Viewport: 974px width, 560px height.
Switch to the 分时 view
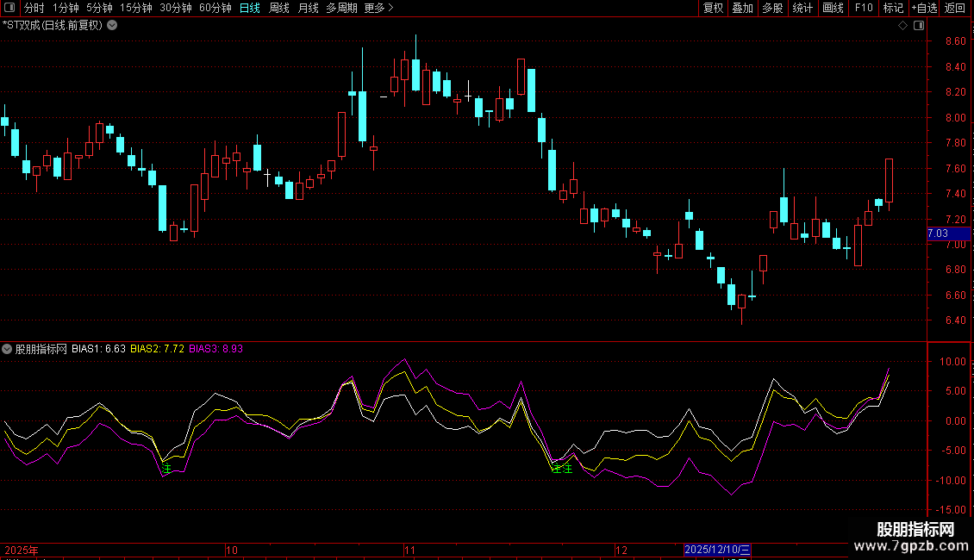tap(34, 8)
